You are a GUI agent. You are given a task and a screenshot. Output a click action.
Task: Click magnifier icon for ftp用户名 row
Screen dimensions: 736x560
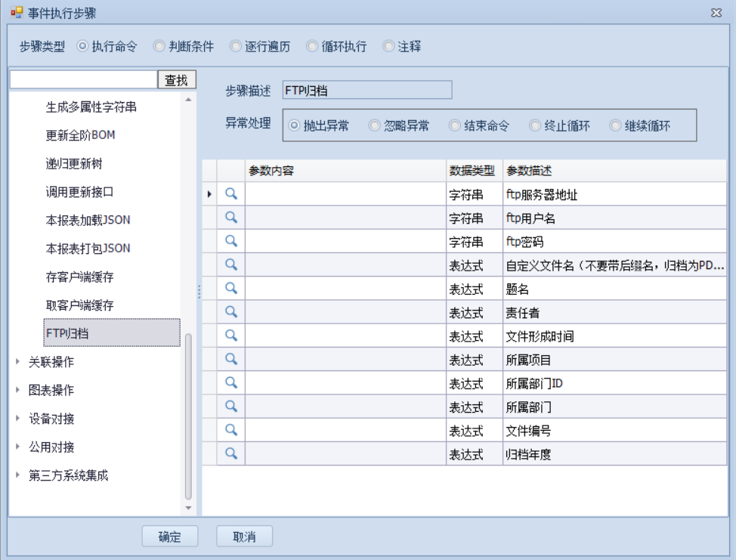point(231,218)
